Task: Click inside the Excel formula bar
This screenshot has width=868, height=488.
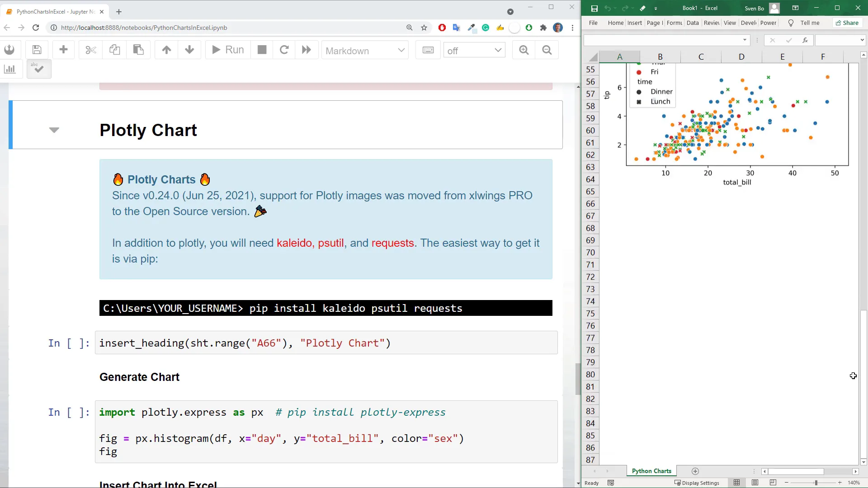Action: (x=839, y=40)
